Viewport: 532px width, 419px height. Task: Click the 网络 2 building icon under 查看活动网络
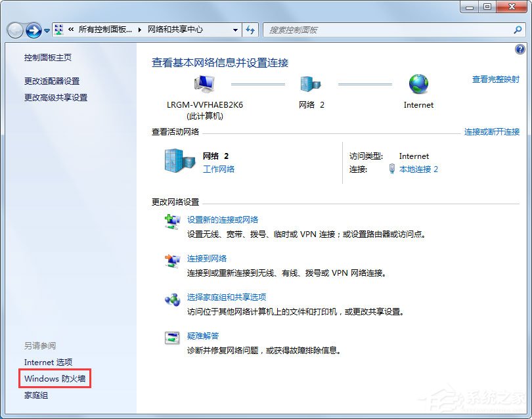click(x=176, y=160)
